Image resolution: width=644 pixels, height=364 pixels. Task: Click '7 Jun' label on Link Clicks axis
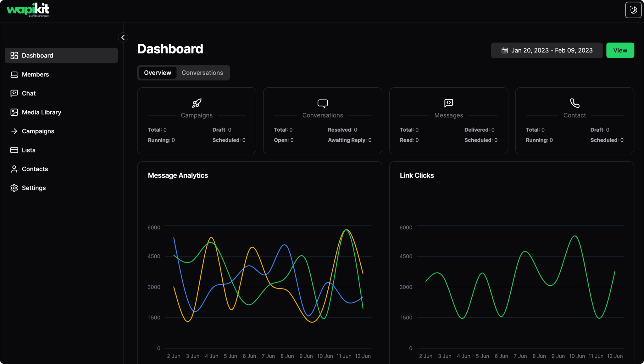coord(520,356)
